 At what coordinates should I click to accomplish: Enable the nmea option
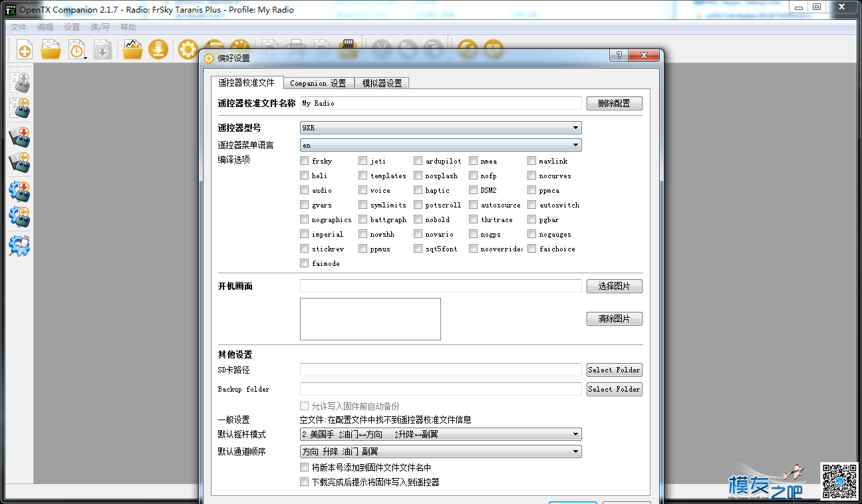click(x=473, y=161)
